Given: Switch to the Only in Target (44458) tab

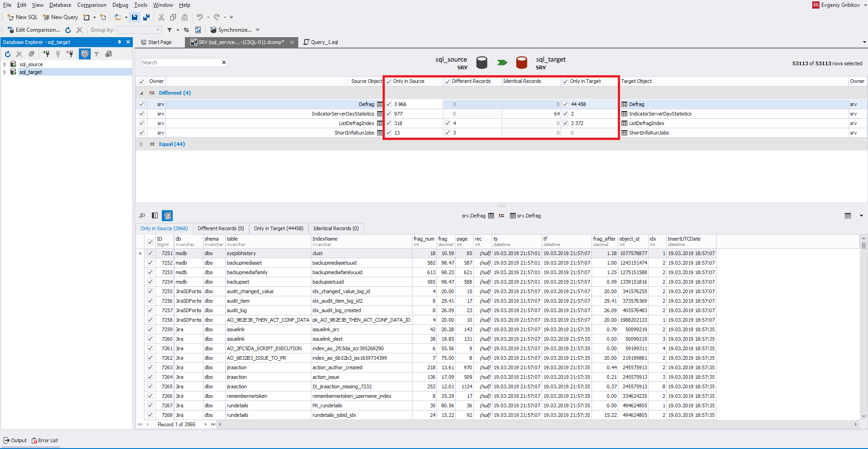Looking at the screenshot, I should 278,228.
